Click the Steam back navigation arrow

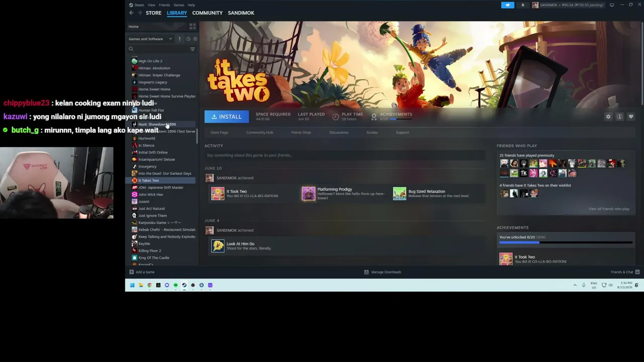click(x=131, y=13)
